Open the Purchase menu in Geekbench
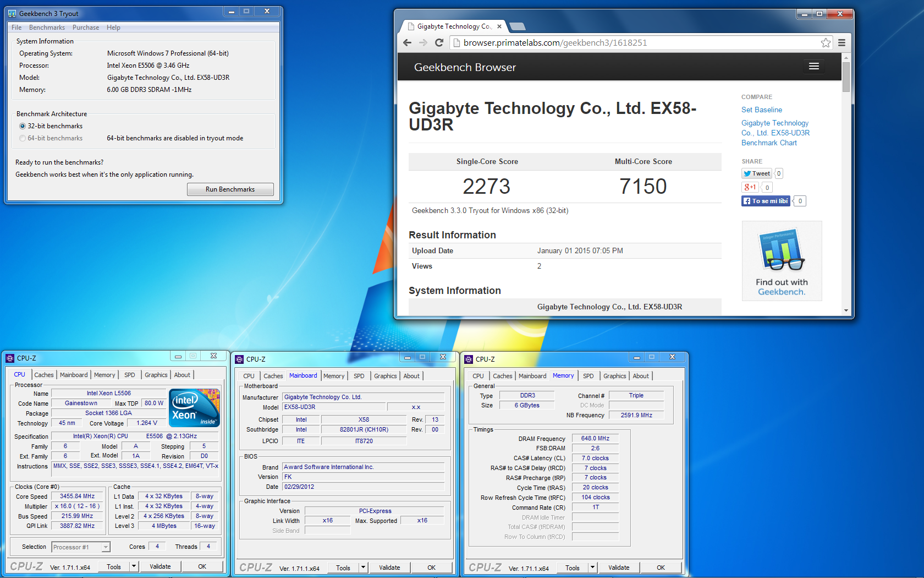Image resolution: width=924 pixels, height=578 pixels. click(86, 28)
